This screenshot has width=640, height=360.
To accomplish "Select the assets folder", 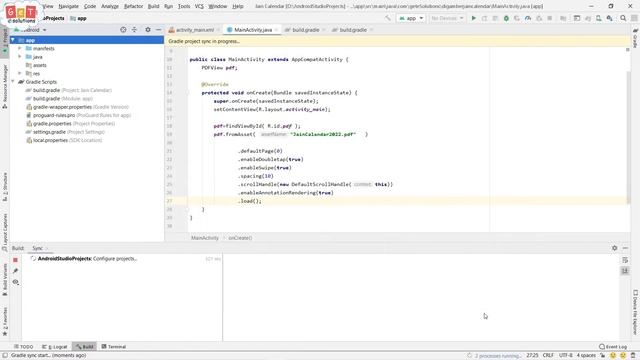I will (36, 65).
